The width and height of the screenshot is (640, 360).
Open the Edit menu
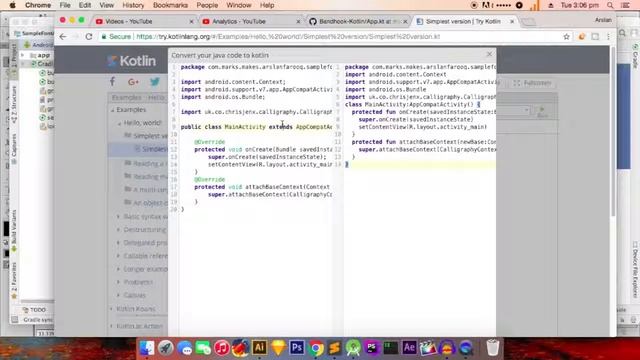tap(85, 5)
